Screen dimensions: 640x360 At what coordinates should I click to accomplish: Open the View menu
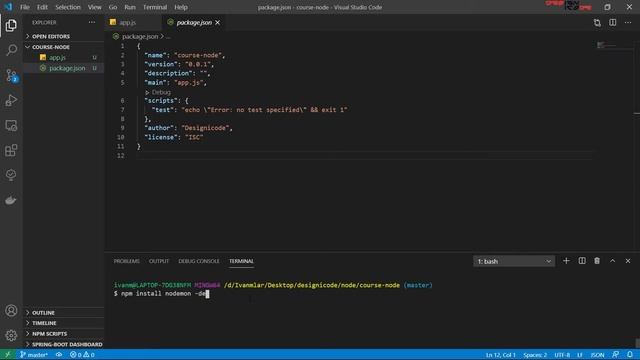(94, 7)
